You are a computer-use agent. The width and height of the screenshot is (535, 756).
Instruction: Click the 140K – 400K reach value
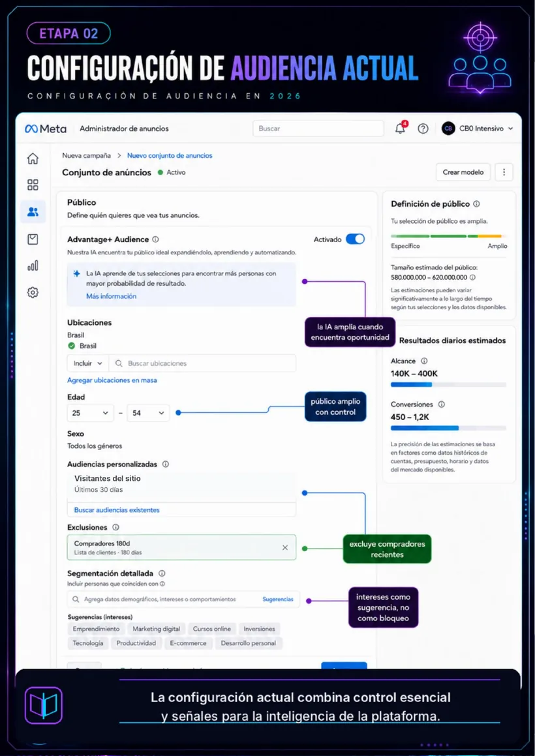coord(414,374)
